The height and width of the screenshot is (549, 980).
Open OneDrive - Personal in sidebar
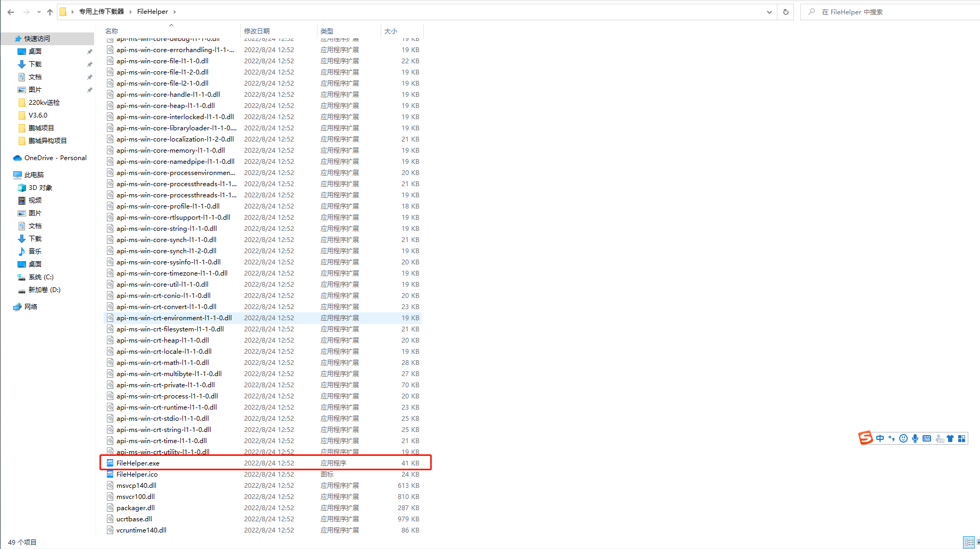pyautogui.click(x=55, y=158)
